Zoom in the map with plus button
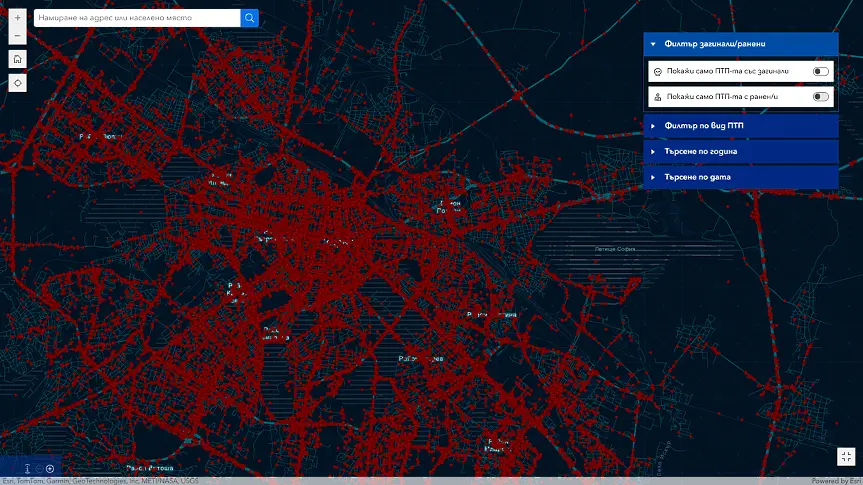This screenshot has height=485, width=863. pyautogui.click(x=17, y=18)
